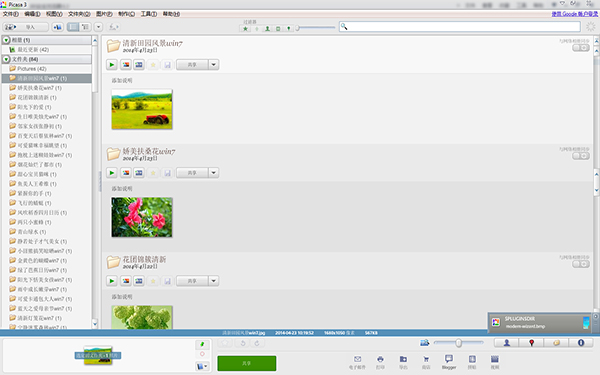Click save-to-disk icon in 清新田园风景win7 header
This screenshot has width=600, height=375.
click(167, 65)
